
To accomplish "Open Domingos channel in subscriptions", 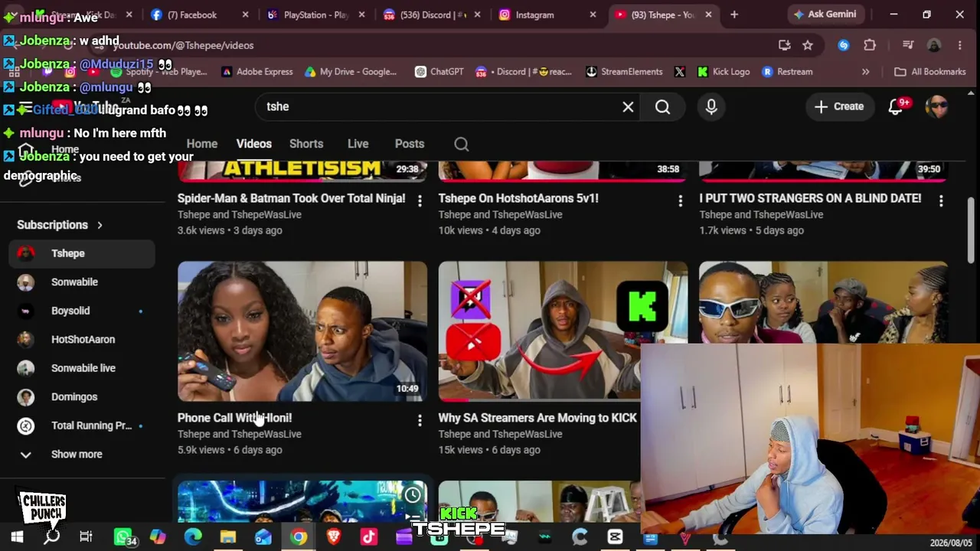I will click(82, 397).
